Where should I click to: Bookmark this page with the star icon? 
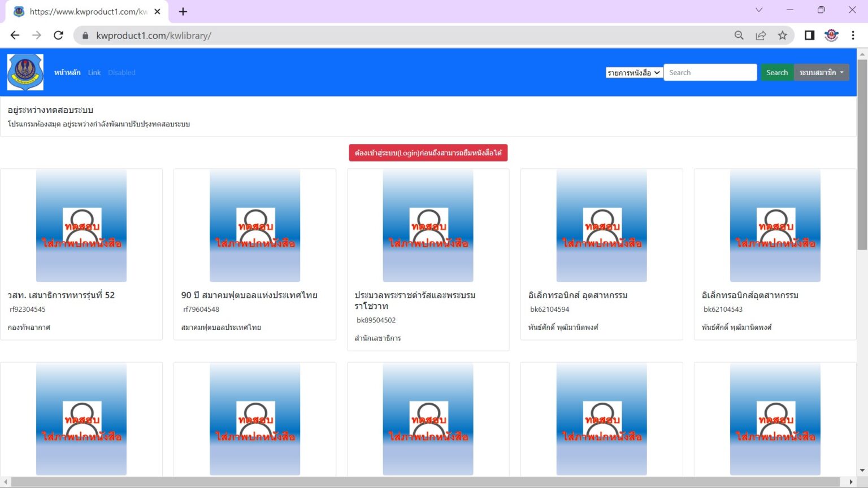pyautogui.click(x=783, y=35)
